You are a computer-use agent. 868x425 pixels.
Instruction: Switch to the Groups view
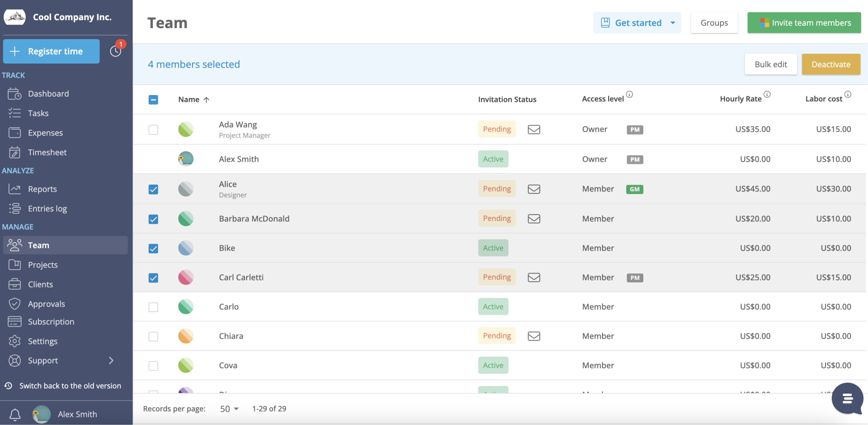(714, 23)
